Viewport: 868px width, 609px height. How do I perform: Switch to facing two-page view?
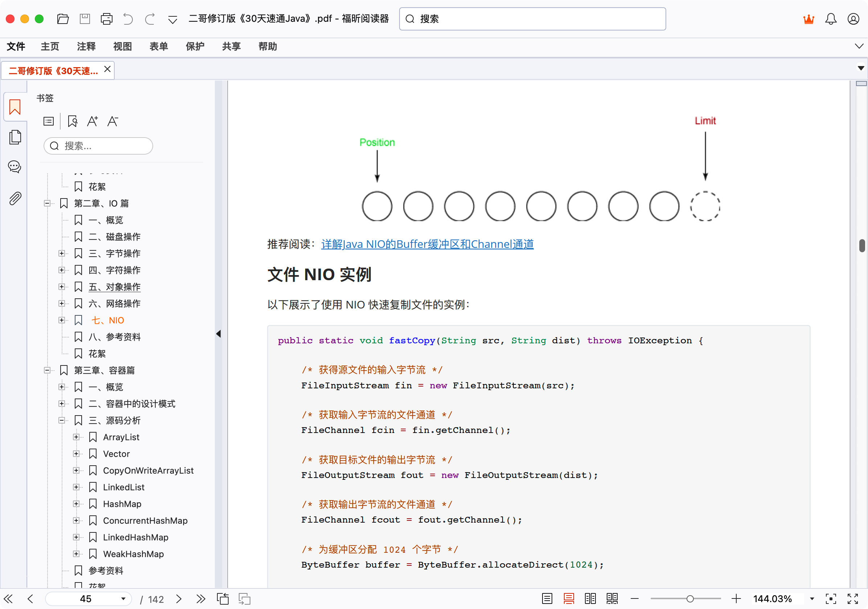590,599
